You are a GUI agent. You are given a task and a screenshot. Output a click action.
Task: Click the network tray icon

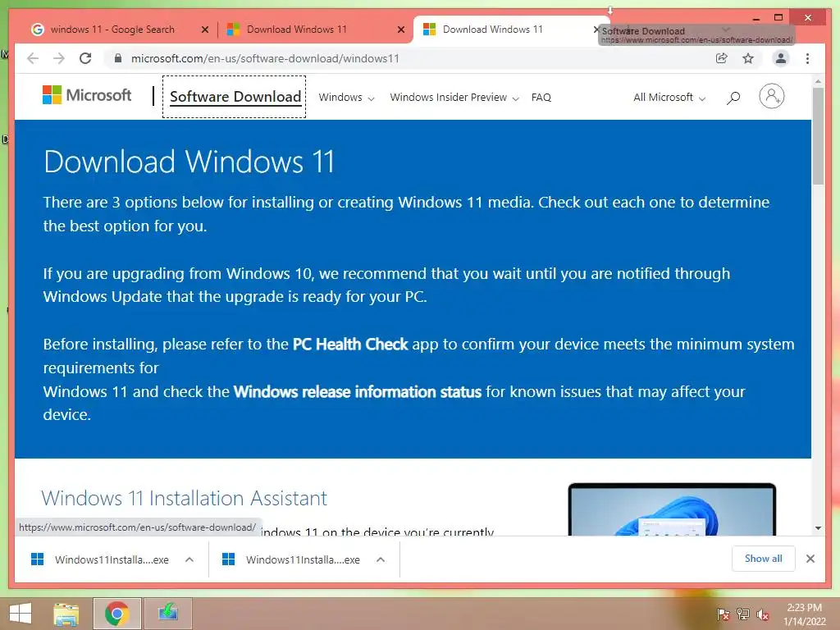tap(743, 614)
